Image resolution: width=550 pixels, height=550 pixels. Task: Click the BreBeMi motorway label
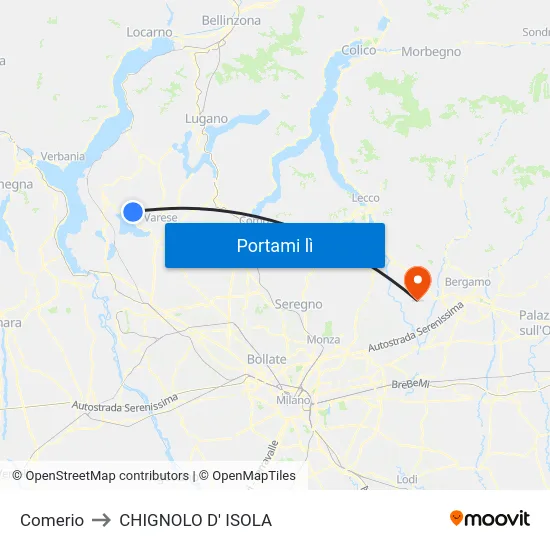tap(410, 384)
